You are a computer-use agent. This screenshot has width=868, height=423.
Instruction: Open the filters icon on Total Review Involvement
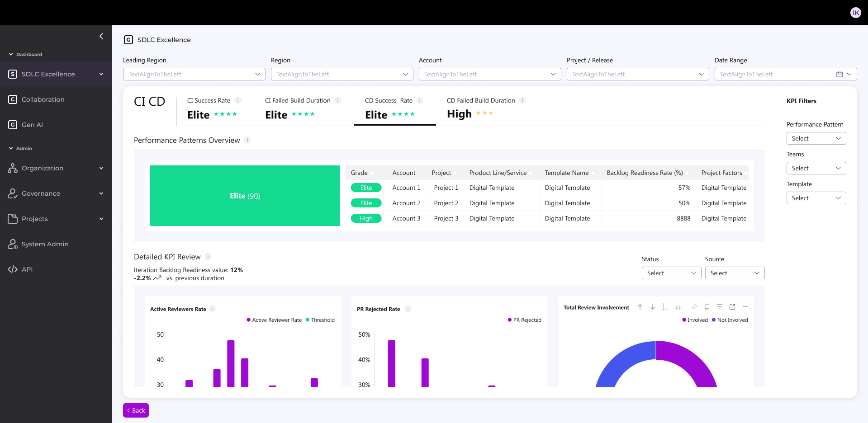point(719,307)
